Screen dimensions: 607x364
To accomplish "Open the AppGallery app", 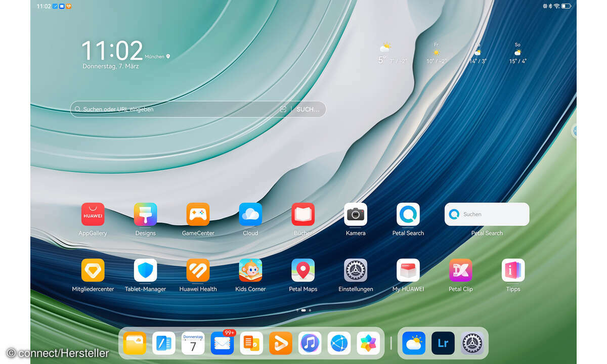I will tap(93, 214).
